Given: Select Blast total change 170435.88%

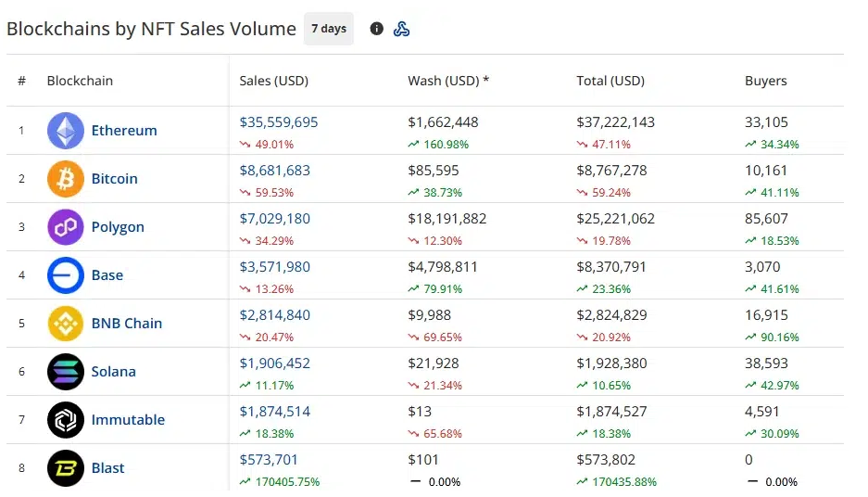Looking at the screenshot, I should click(x=624, y=482).
